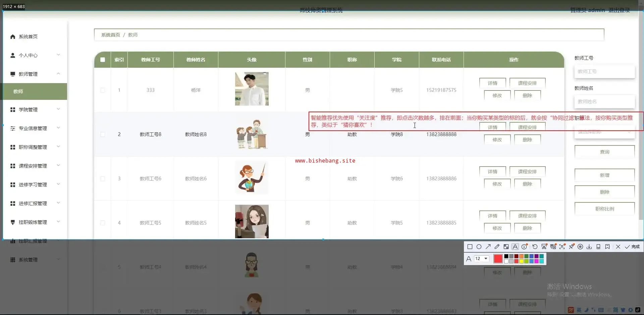
Task: Click the 新增 button
Action: coord(605,175)
